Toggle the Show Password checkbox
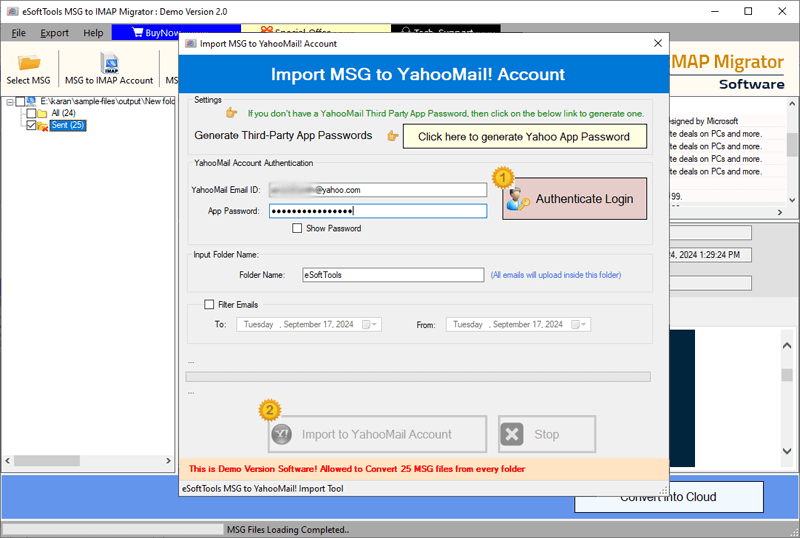 tap(297, 228)
